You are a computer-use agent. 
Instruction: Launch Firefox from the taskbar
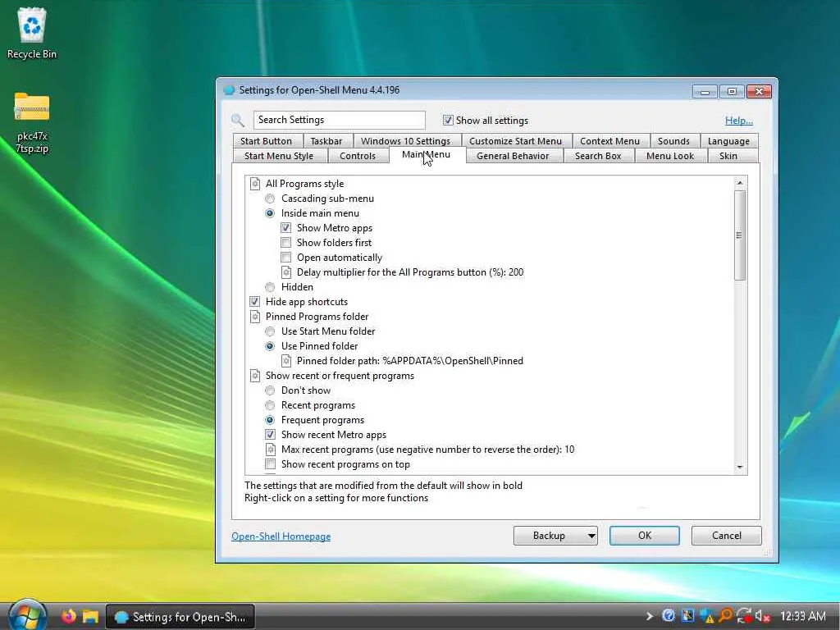tap(69, 617)
